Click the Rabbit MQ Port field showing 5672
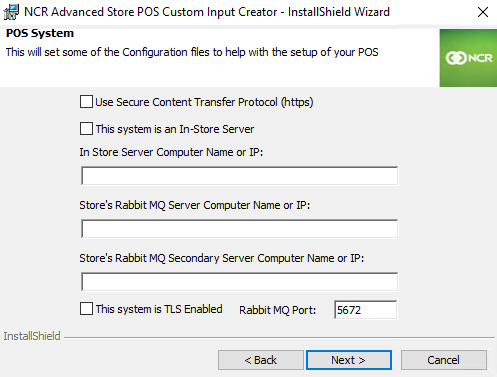Screen dimensions: 497x377 tap(366, 310)
